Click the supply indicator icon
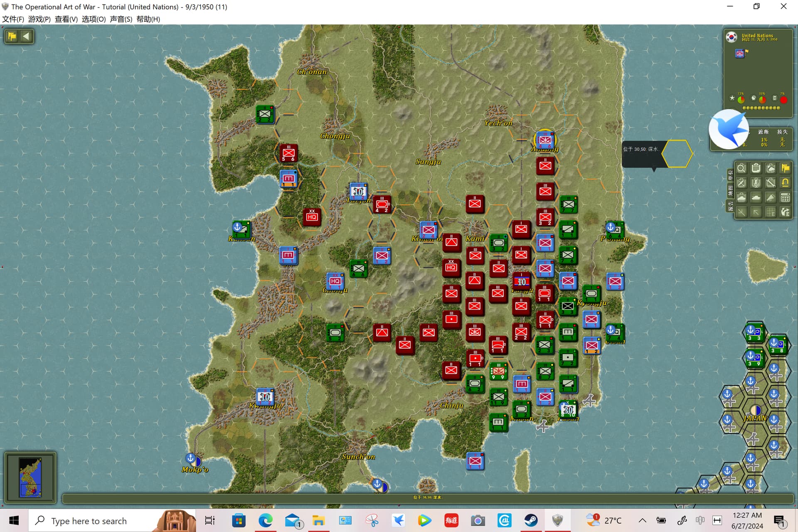The image size is (798, 532). pyautogui.click(x=775, y=98)
